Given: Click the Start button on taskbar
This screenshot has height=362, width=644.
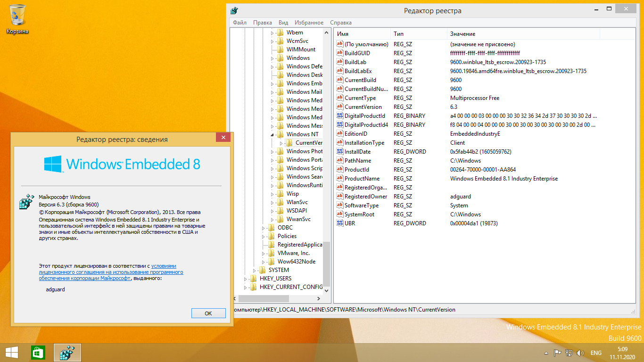Looking at the screenshot, I should point(12,353).
